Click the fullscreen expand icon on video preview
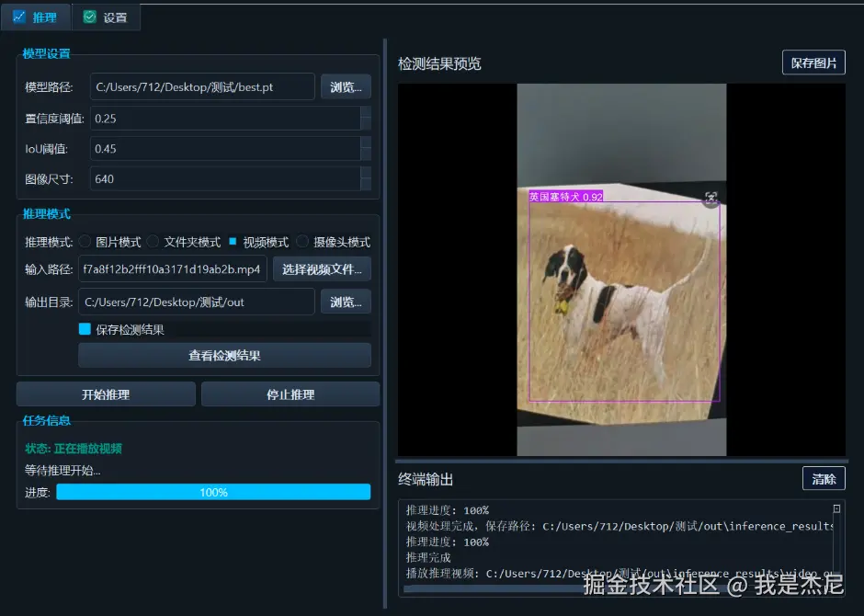864x616 pixels. [x=711, y=199]
